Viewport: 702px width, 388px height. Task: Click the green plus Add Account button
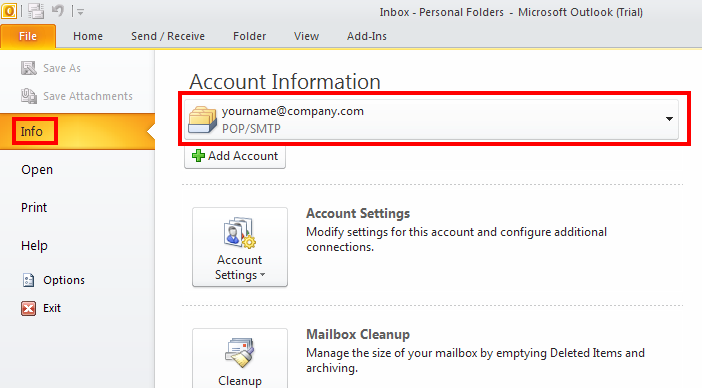(x=235, y=156)
